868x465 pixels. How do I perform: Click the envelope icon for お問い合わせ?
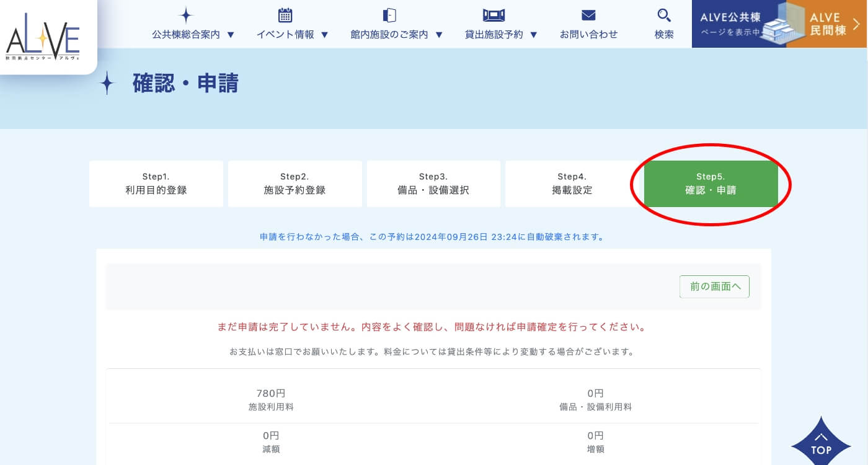[x=588, y=15]
